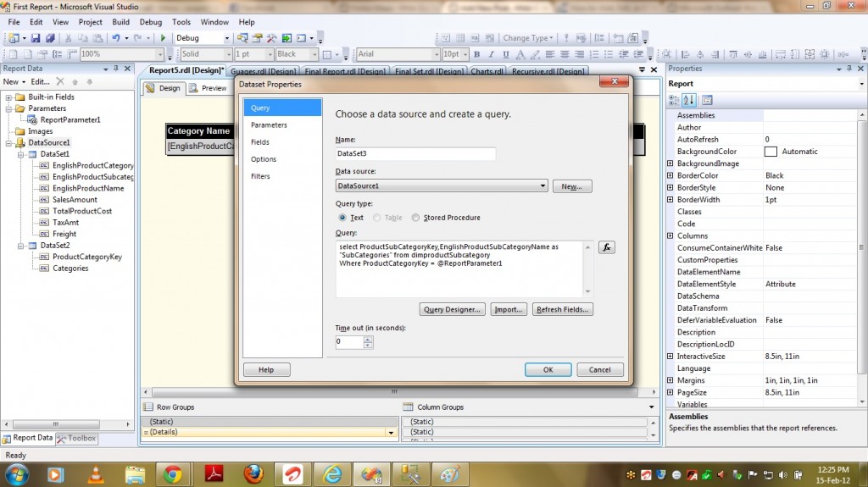Viewport: 868px width, 487px height.
Task: Click the dataset Name text field
Action: pos(415,154)
